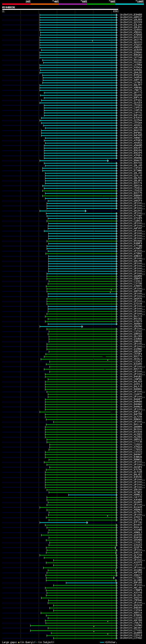146x644 pixels.
Task: Select hit label UniRef100_C1A4Y0
Action: pos(131,394)
